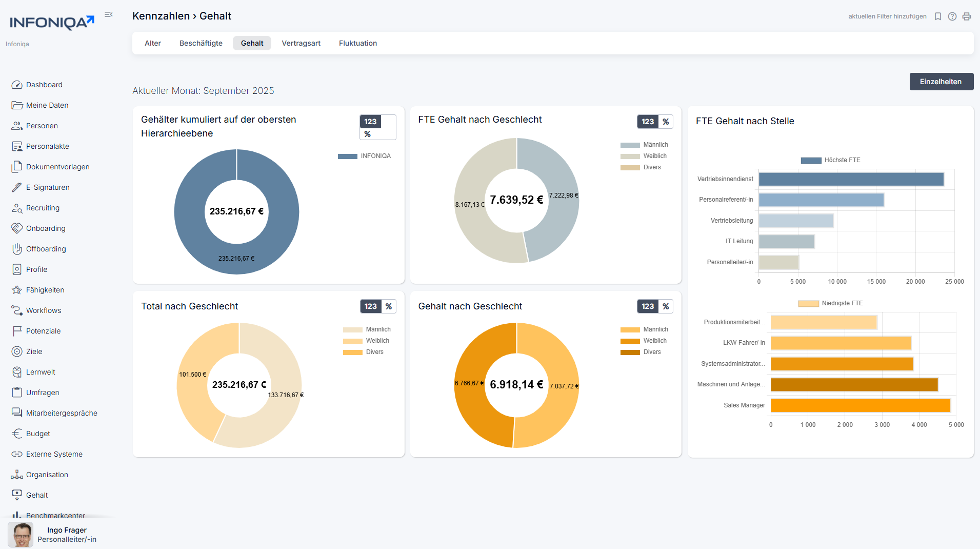
Task: Click Weiblich legend swatch in Gehalt nach Geschlecht
Action: coord(630,341)
